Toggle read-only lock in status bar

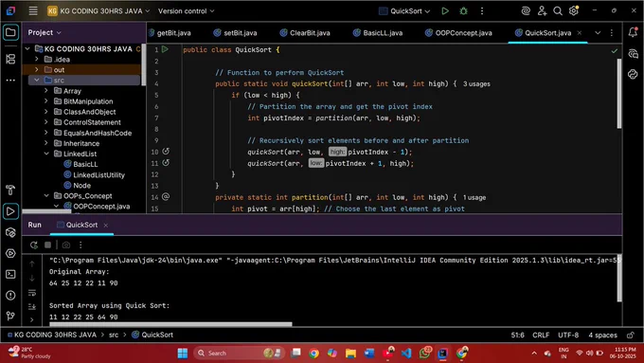pyautogui.click(x=631, y=336)
